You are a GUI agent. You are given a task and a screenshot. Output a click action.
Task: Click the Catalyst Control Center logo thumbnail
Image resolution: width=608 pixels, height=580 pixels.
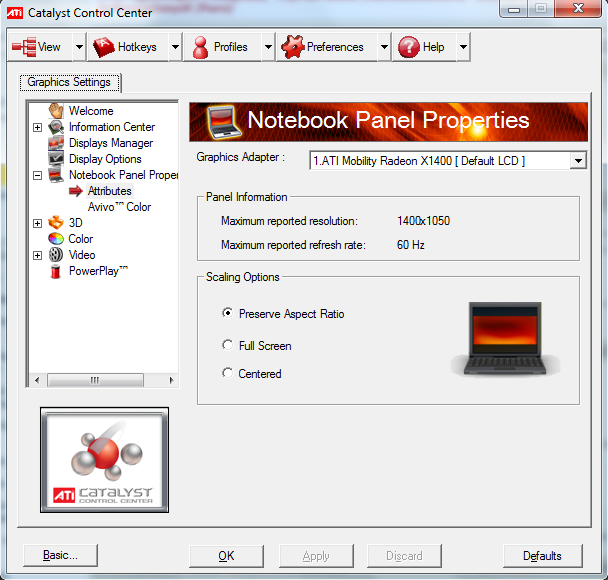(x=104, y=460)
